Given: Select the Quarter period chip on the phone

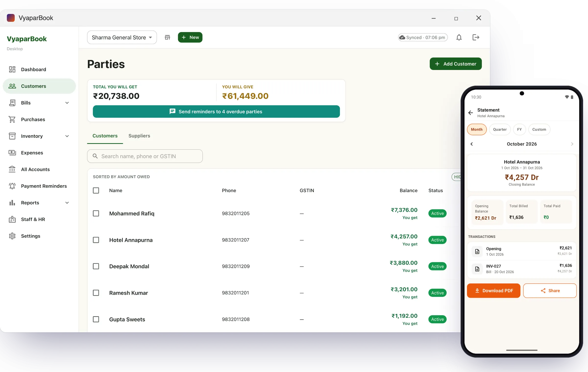Looking at the screenshot, I should pos(500,129).
